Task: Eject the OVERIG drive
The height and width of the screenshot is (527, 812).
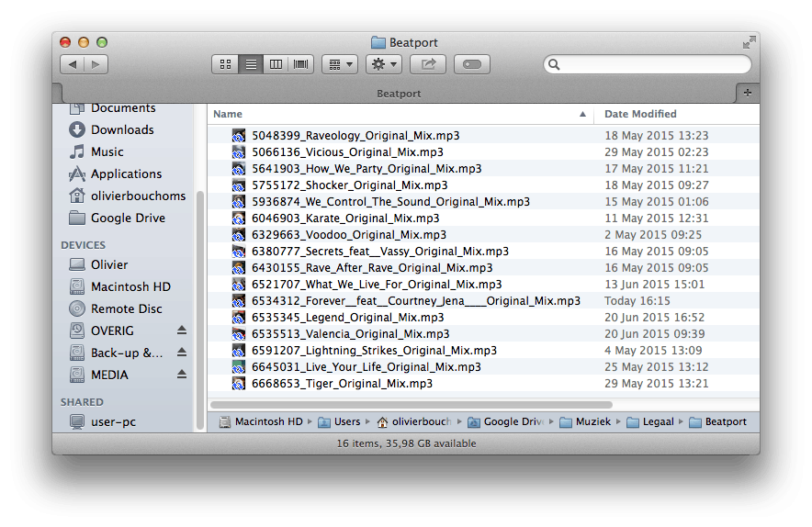Action: (x=182, y=331)
